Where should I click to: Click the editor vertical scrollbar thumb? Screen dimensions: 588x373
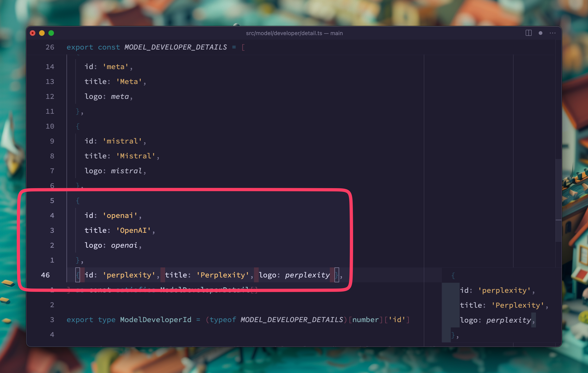tap(558, 200)
